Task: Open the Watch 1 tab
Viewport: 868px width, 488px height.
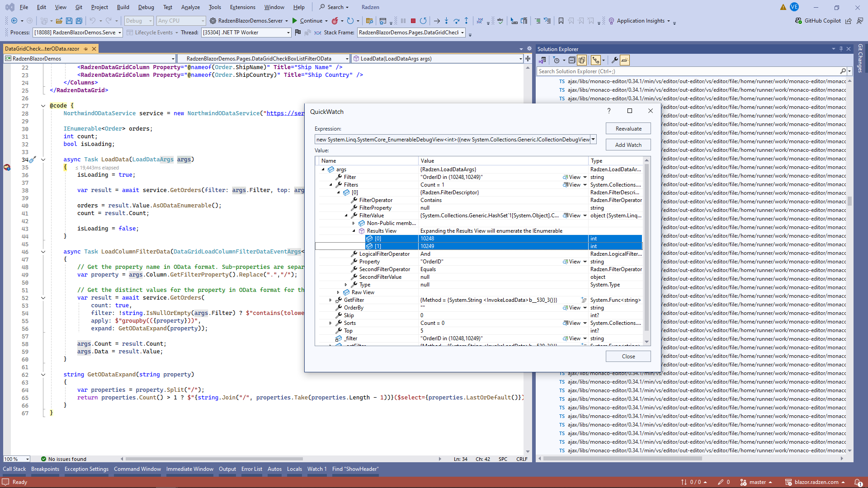Action: 317,469
